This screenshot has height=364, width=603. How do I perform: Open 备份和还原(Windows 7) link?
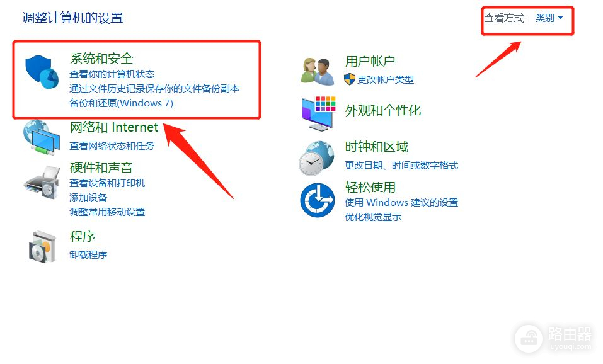(x=121, y=103)
